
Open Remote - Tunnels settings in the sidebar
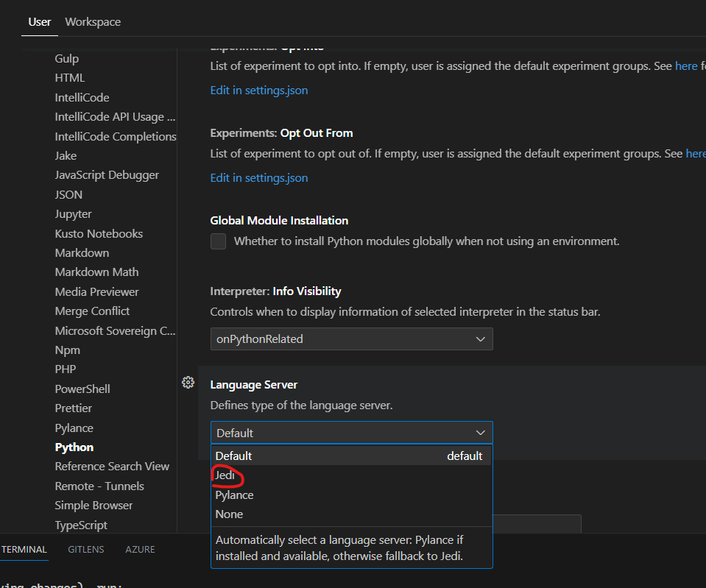(x=99, y=486)
